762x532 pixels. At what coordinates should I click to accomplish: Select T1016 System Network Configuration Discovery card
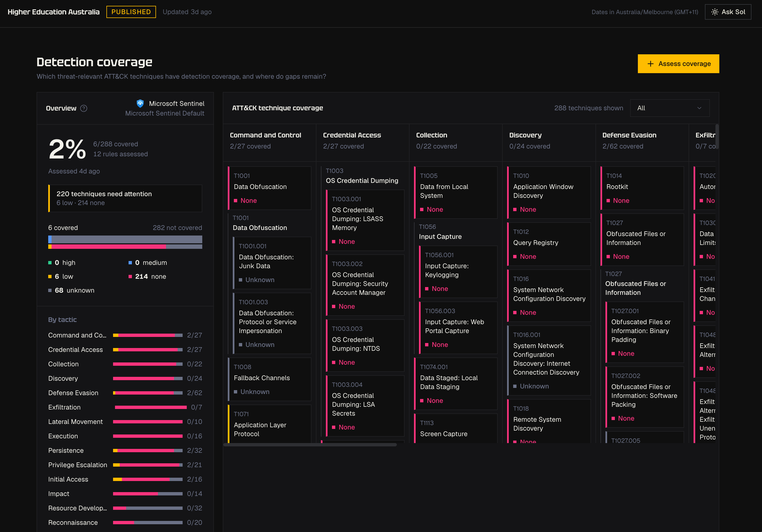[549, 296]
